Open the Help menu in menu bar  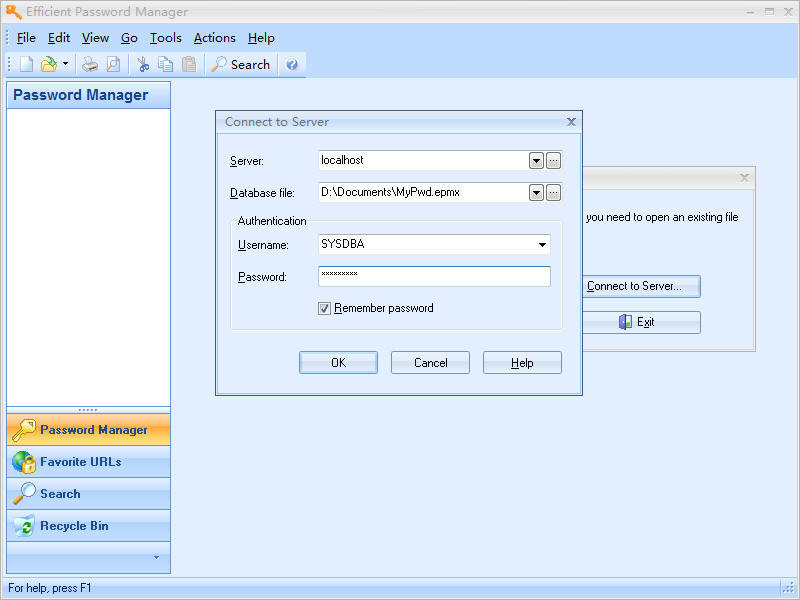point(261,38)
